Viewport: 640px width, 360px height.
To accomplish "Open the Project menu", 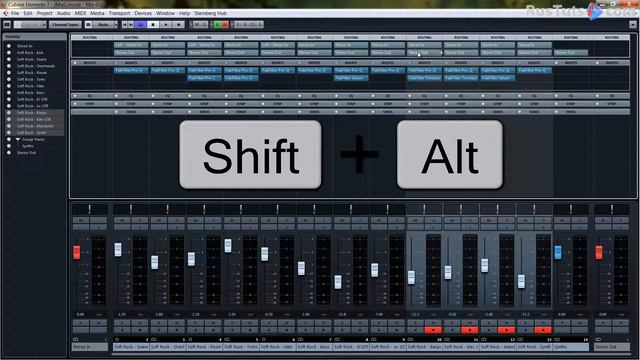I will [44, 13].
